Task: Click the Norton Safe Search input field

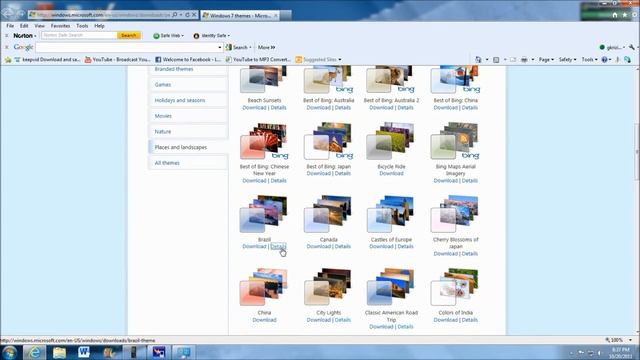Action: tap(79, 36)
